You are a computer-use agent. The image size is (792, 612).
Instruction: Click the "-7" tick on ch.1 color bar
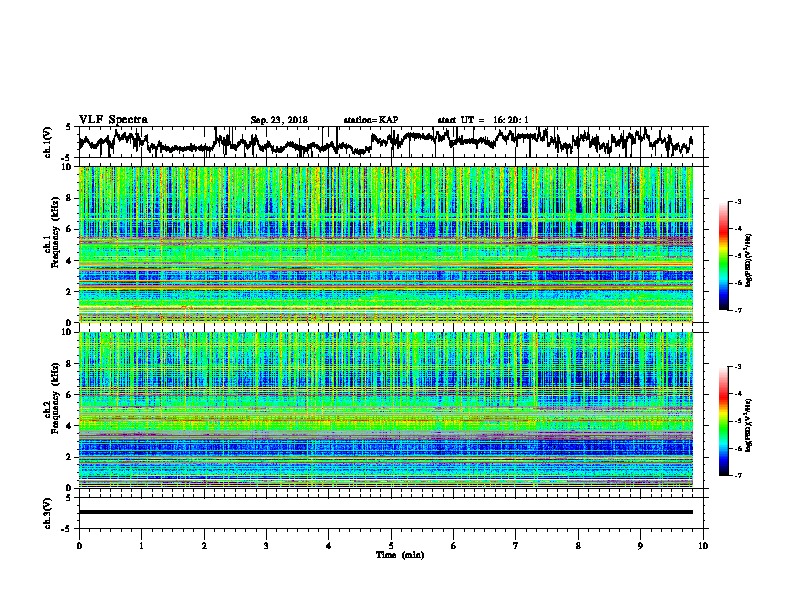pyautogui.click(x=737, y=310)
